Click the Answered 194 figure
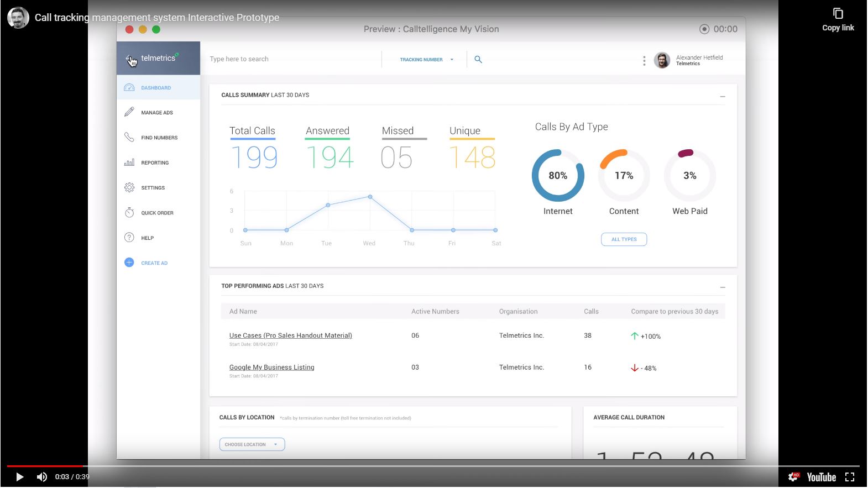Image resolution: width=868 pixels, height=488 pixels. coord(330,158)
